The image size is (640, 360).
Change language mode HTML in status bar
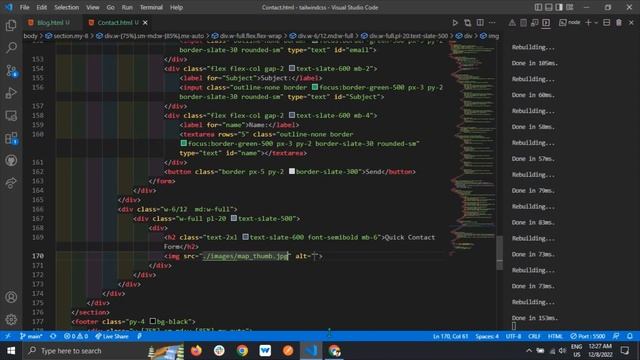click(555, 336)
